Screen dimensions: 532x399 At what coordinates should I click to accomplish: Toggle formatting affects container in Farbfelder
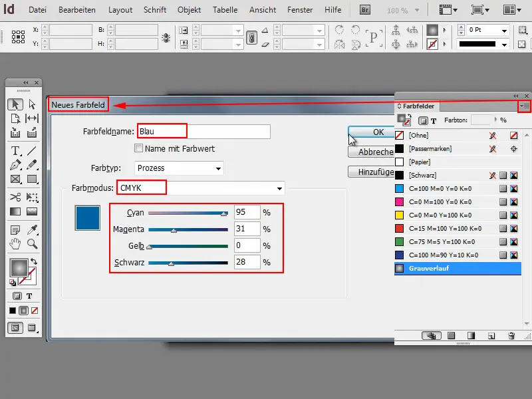click(x=423, y=121)
